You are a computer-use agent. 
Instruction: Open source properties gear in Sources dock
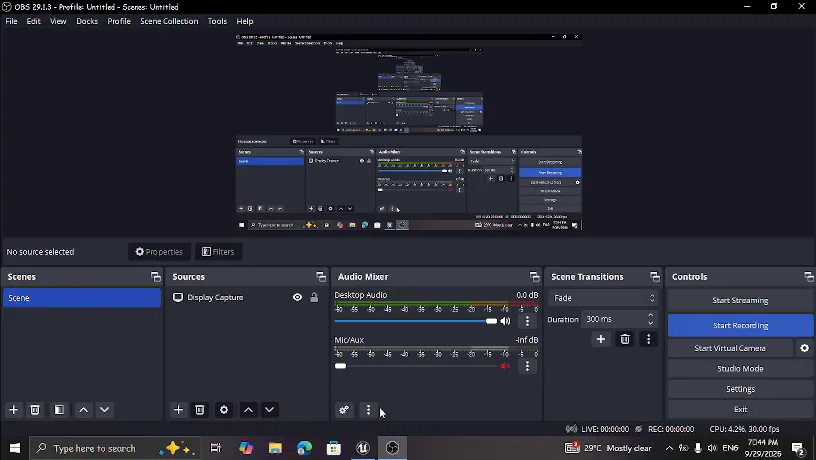(x=224, y=410)
